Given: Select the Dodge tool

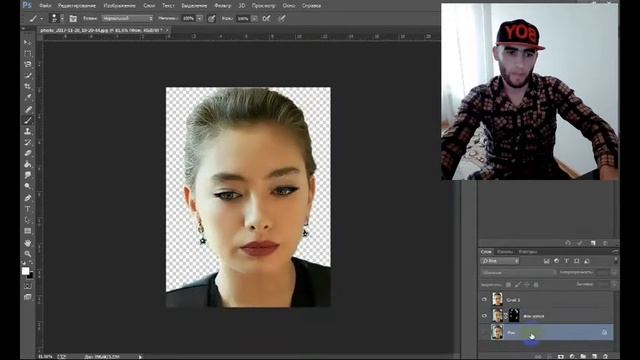Looking at the screenshot, I should [x=28, y=187].
